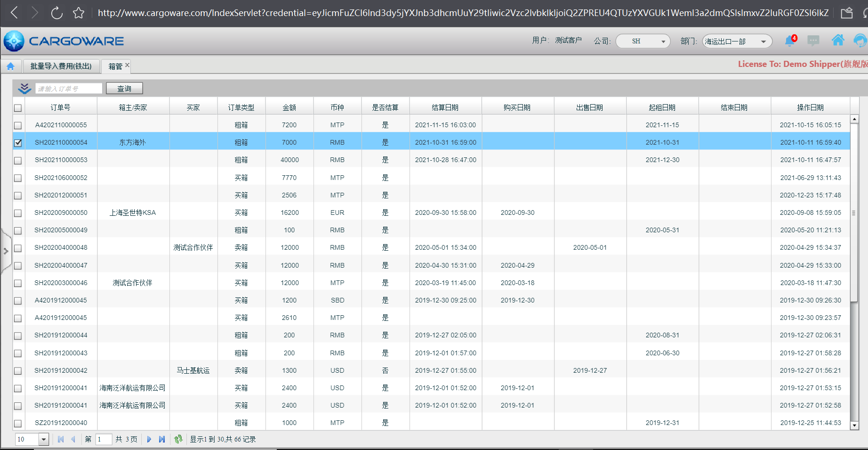Screen dimensions: 868x450
Task: Open the chat messages icon
Action: pyautogui.click(x=813, y=41)
